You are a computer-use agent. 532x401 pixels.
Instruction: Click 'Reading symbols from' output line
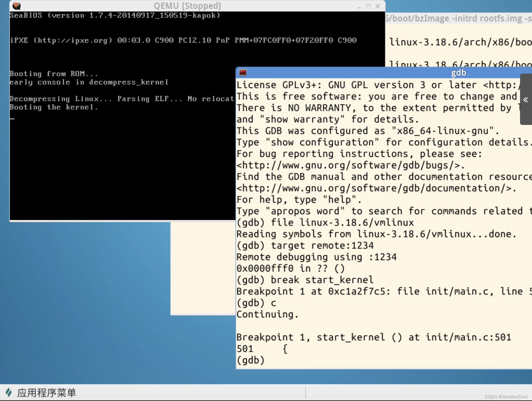[x=376, y=234]
